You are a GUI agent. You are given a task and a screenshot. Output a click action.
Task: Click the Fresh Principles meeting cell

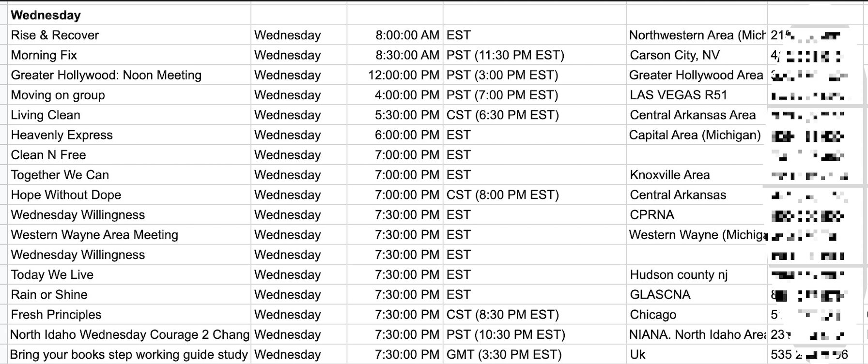click(x=129, y=314)
